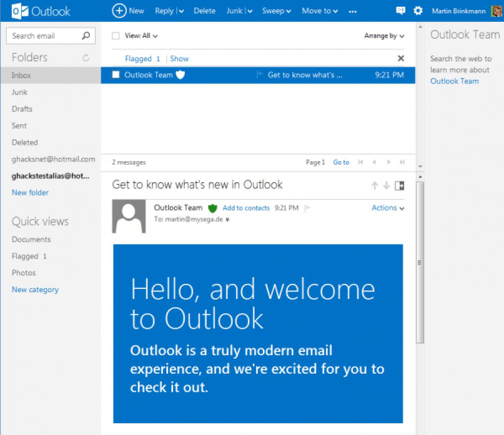Click the flag icon in the message header

(307, 207)
